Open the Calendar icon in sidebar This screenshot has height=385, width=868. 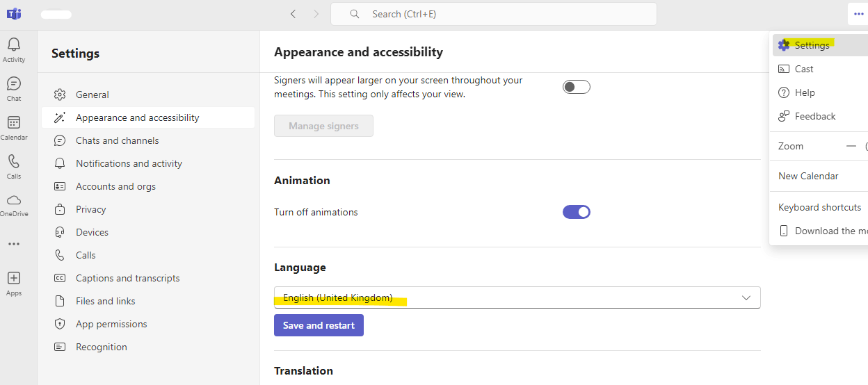pos(14,124)
